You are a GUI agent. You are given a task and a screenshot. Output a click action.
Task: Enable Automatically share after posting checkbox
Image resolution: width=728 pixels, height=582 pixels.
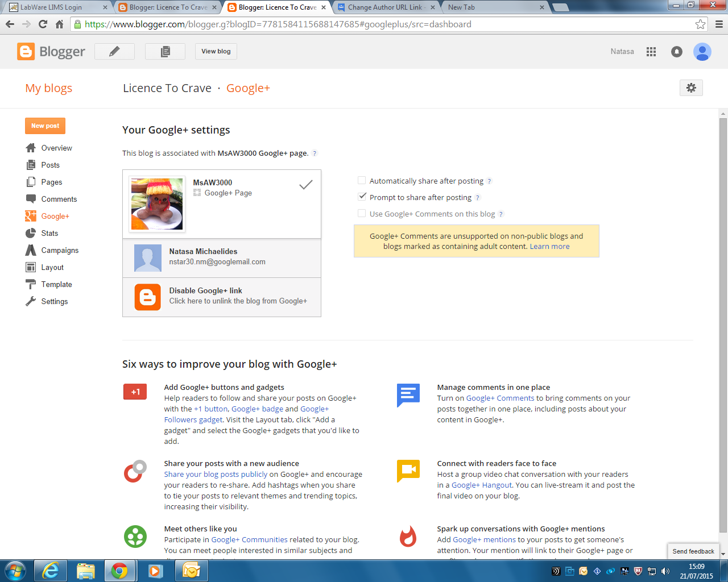coord(361,180)
